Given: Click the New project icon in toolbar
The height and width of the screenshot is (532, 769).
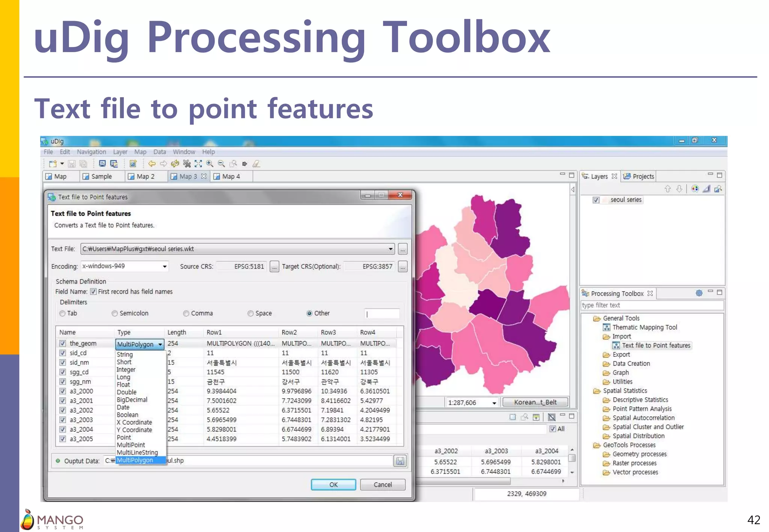Looking at the screenshot, I should (53, 164).
